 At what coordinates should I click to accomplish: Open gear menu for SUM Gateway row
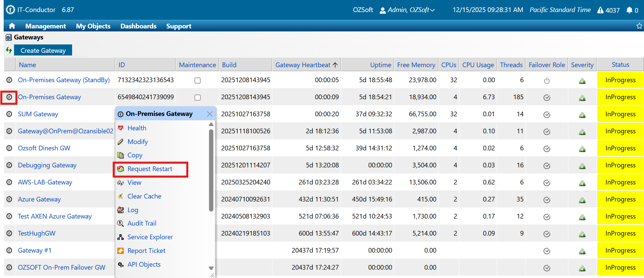[x=9, y=114]
